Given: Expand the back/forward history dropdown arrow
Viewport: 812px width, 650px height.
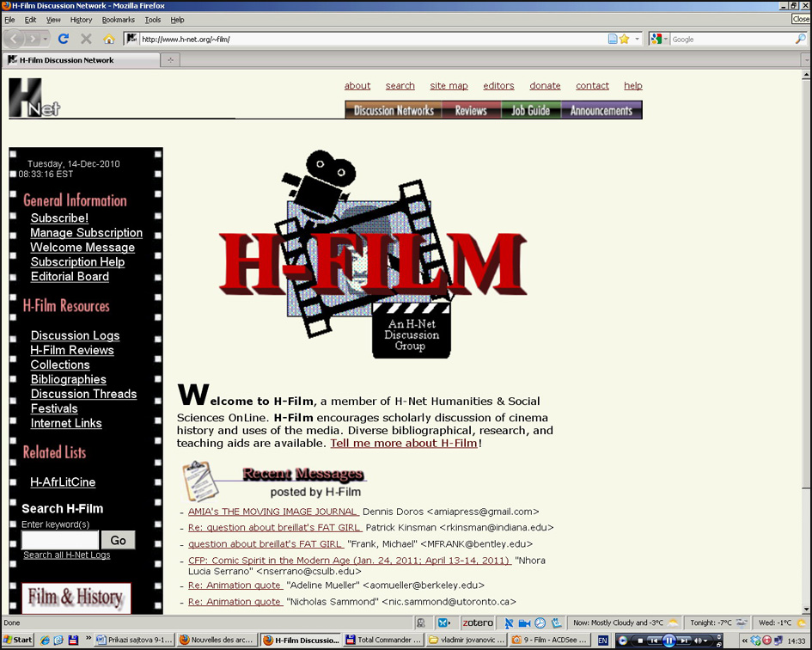Looking at the screenshot, I should (x=46, y=39).
